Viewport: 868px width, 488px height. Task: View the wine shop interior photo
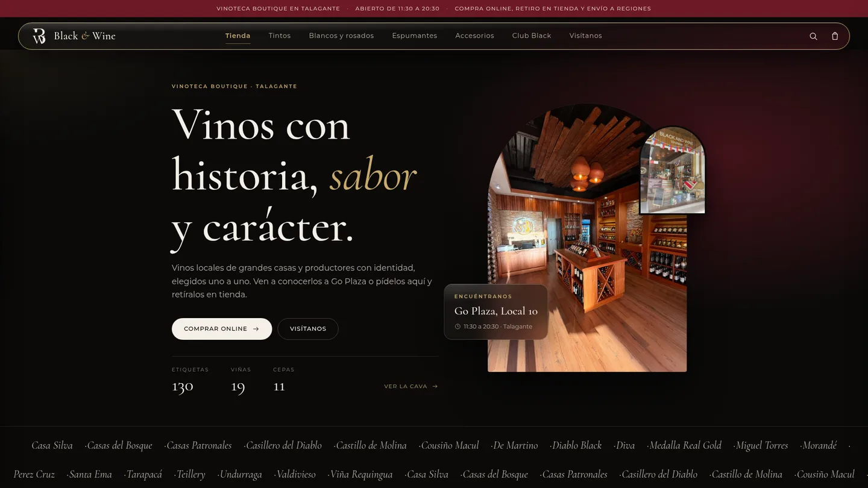coord(587,239)
